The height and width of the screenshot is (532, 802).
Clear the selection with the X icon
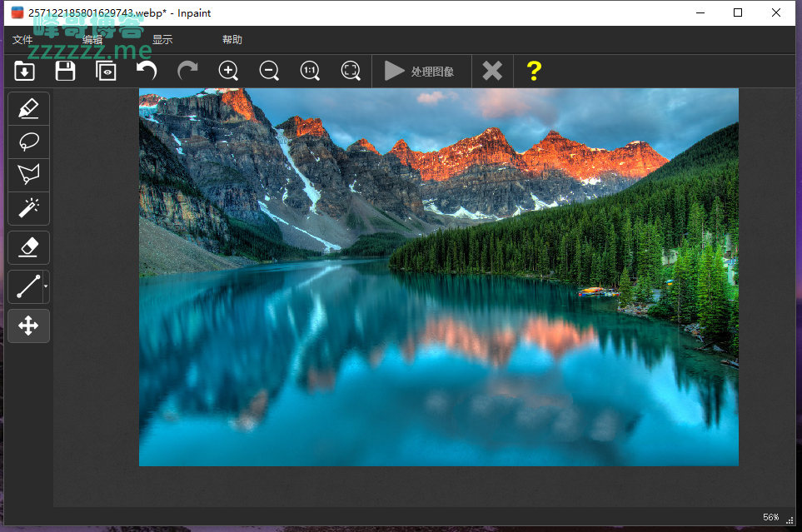(492, 72)
